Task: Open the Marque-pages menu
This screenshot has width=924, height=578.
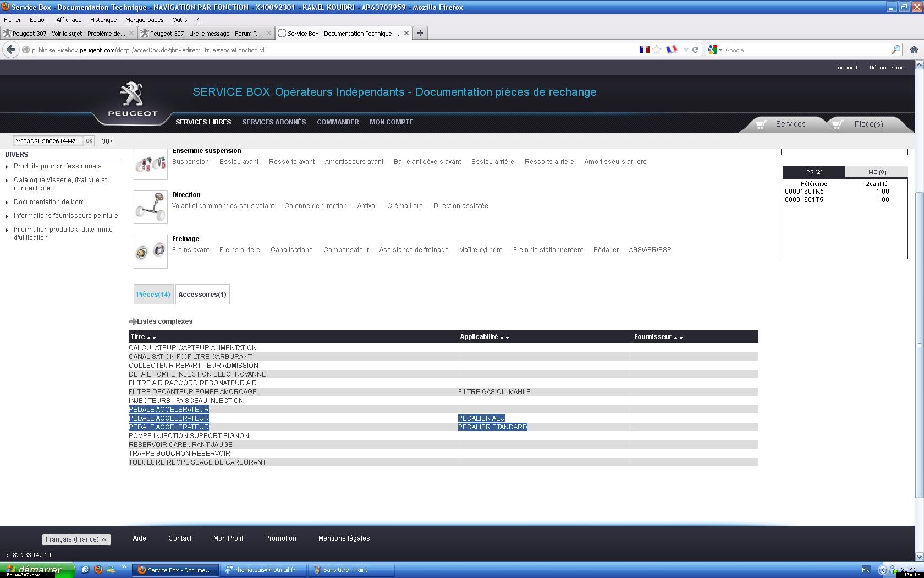Action: point(144,20)
